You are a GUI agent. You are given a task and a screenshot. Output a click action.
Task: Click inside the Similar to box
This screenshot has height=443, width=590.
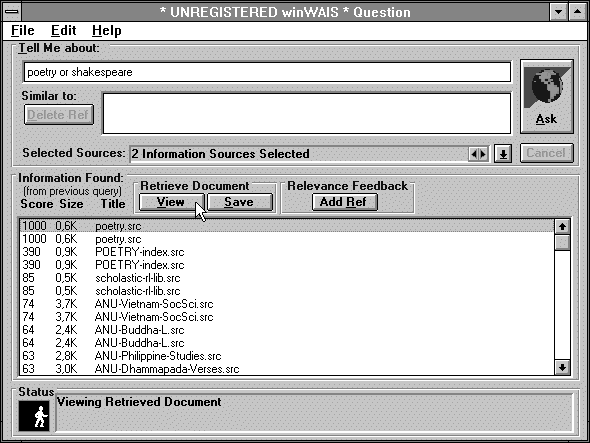click(307, 113)
